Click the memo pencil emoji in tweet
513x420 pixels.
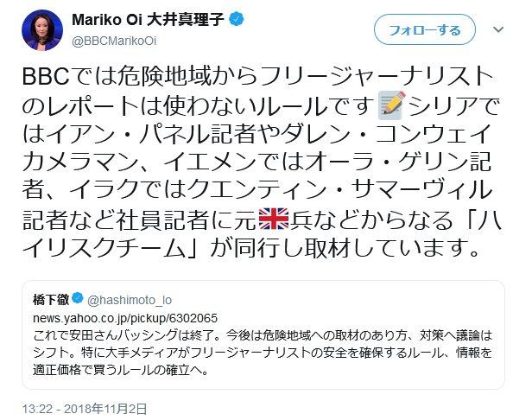click(x=391, y=105)
